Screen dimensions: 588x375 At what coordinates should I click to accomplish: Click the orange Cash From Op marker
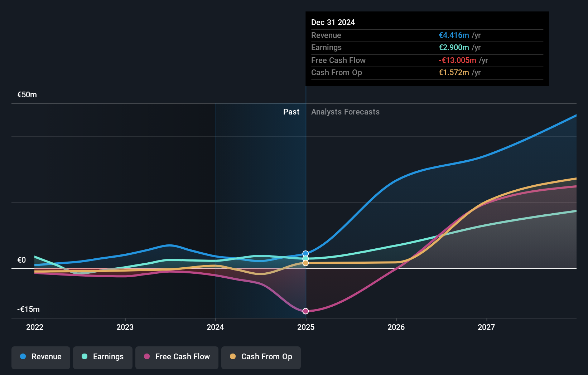point(305,263)
